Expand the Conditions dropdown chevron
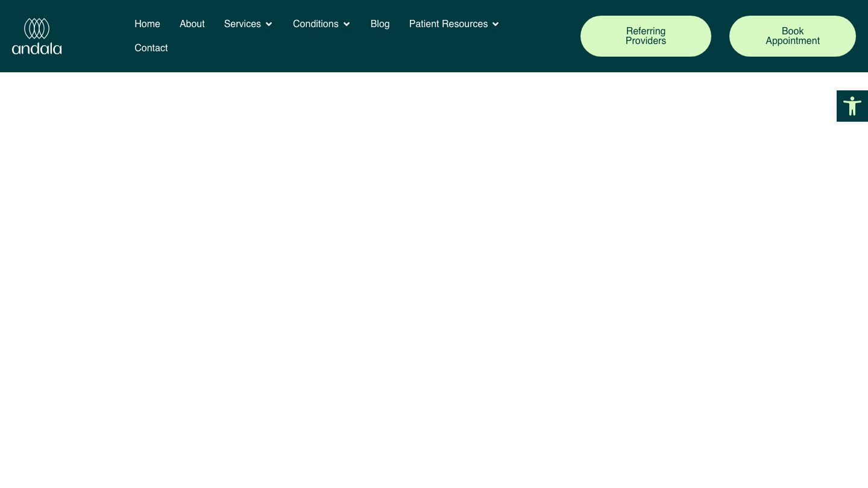Viewport: 868px width, 488px height. click(x=347, y=24)
